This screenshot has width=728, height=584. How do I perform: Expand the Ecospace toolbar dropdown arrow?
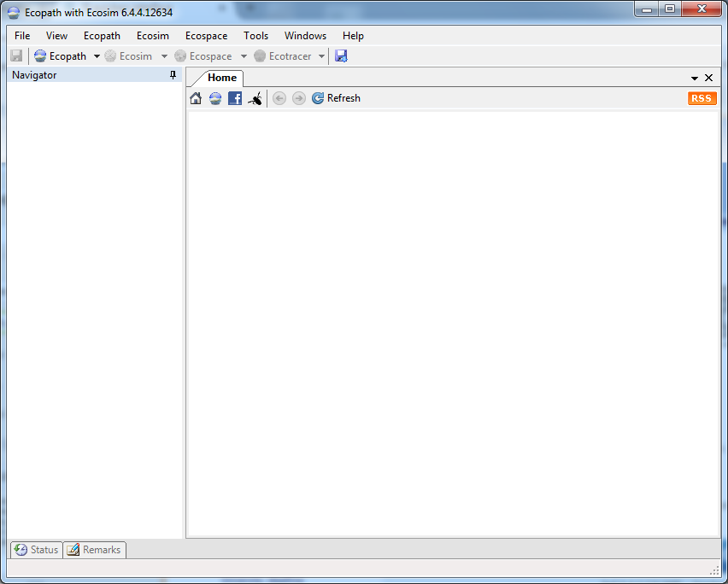pyautogui.click(x=244, y=56)
